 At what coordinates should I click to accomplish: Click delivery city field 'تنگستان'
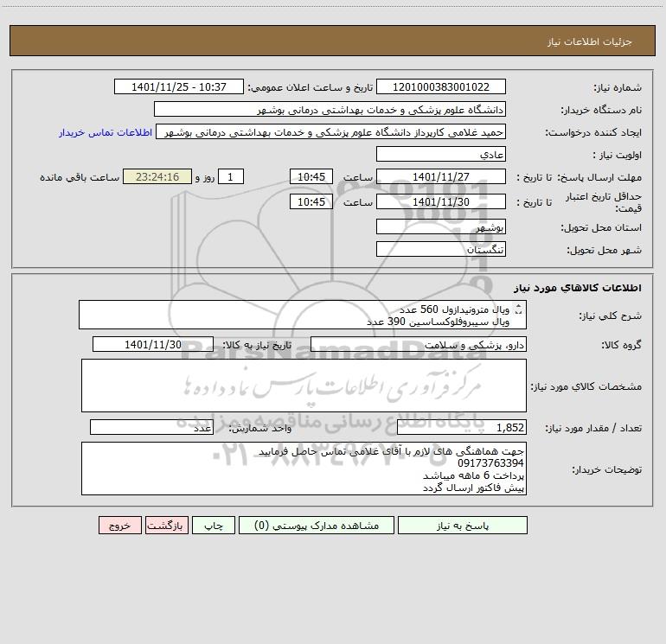click(441, 249)
